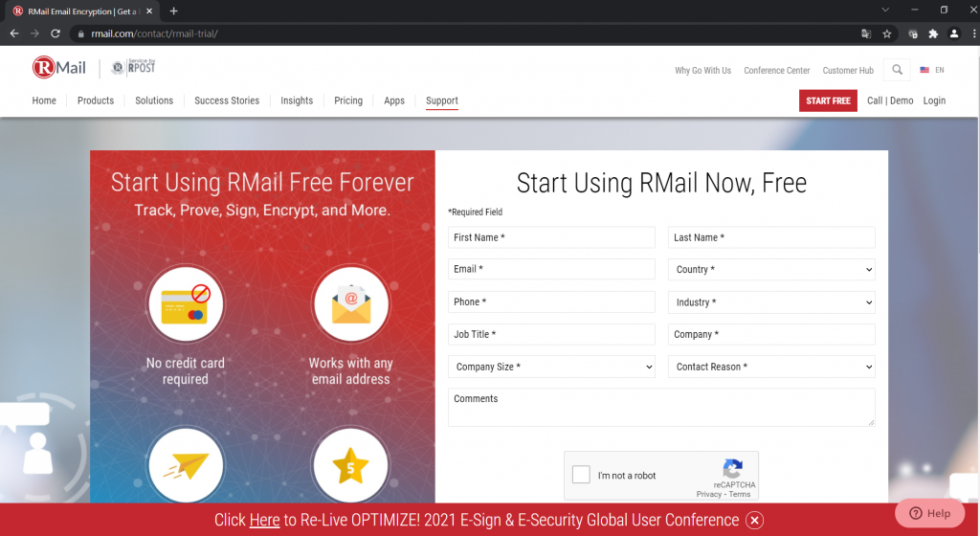Open the reCAPTCHA Terms link
Image resolution: width=980 pixels, height=536 pixels.
740,494
